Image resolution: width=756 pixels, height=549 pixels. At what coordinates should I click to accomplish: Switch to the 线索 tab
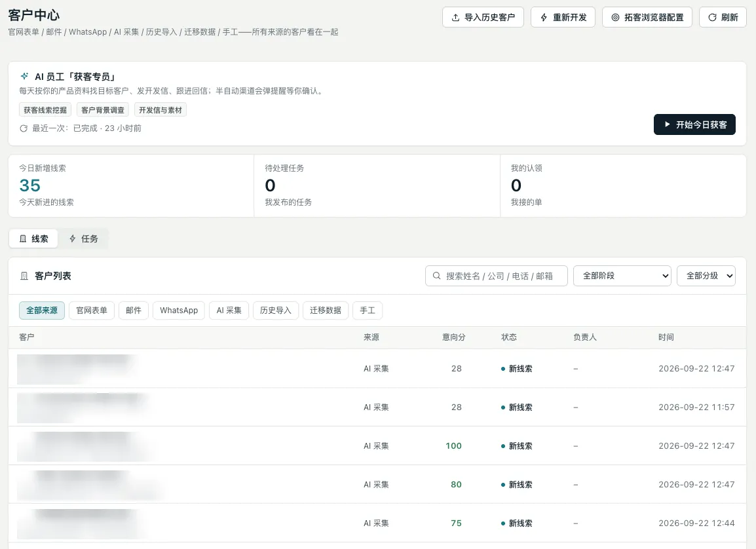33,238
